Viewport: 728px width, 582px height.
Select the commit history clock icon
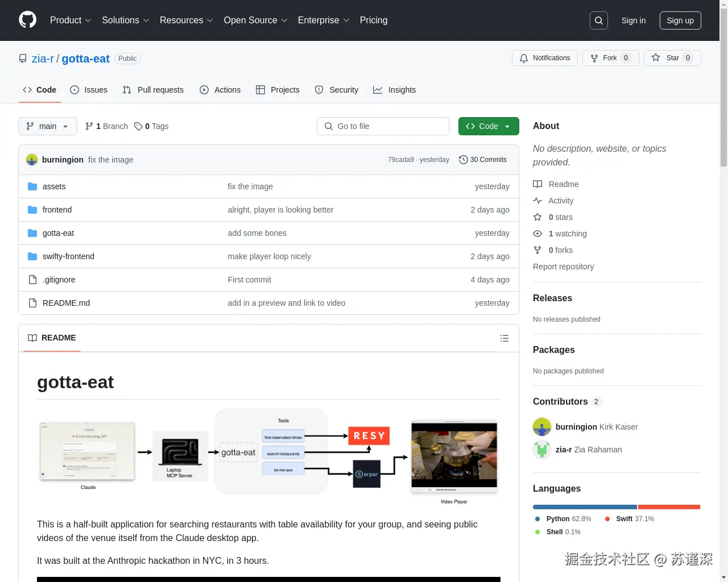[463, 160]
